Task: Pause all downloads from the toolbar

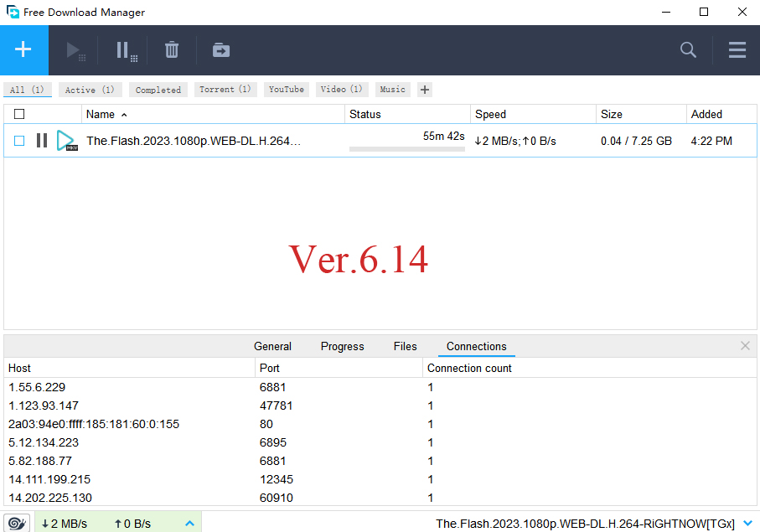Action: [127, 50]
